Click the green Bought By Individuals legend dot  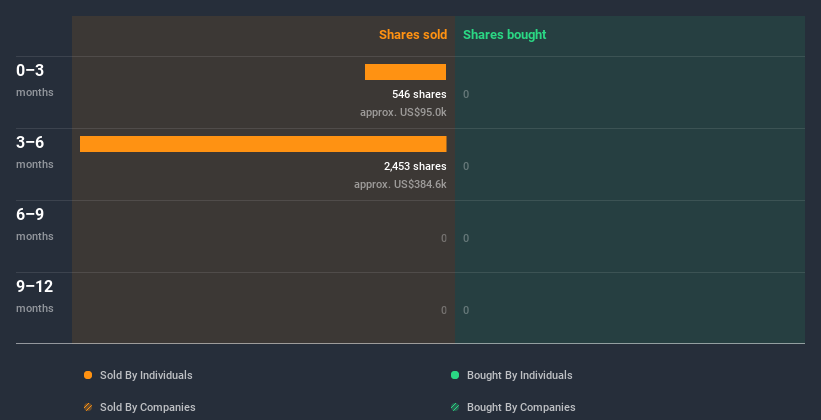pos(455,375)
